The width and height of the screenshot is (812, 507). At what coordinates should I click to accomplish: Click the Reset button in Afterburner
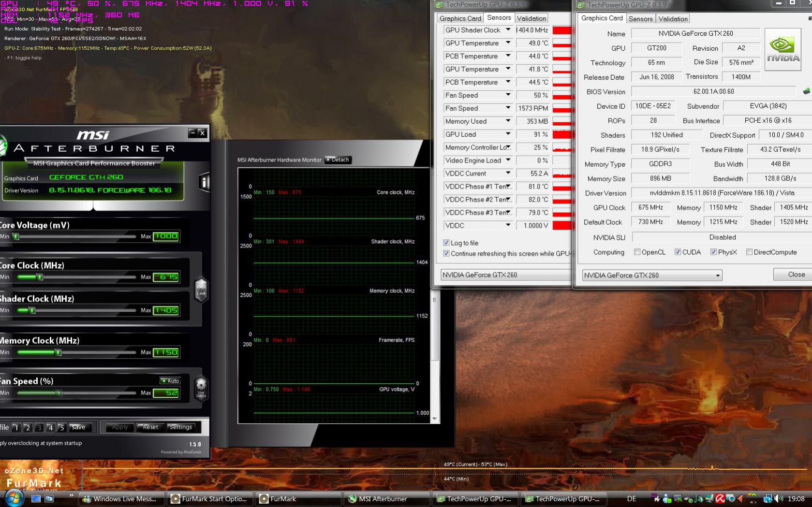click(x=150, y=427)
